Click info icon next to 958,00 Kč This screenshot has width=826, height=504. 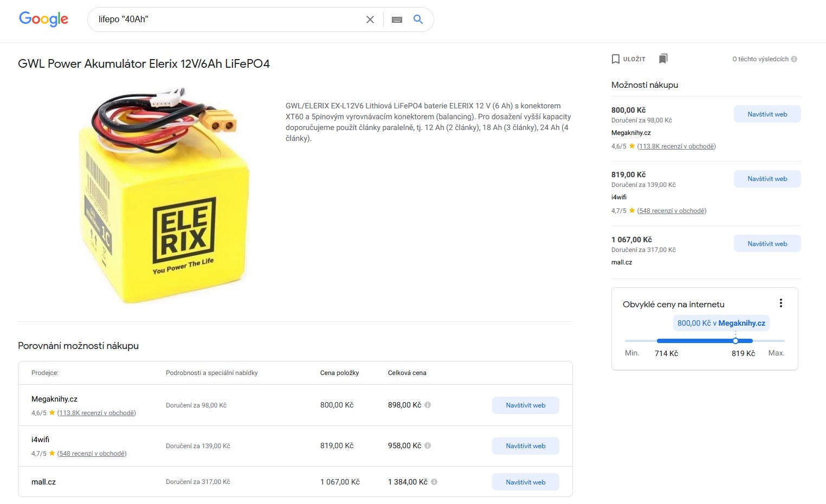[428, 445]
